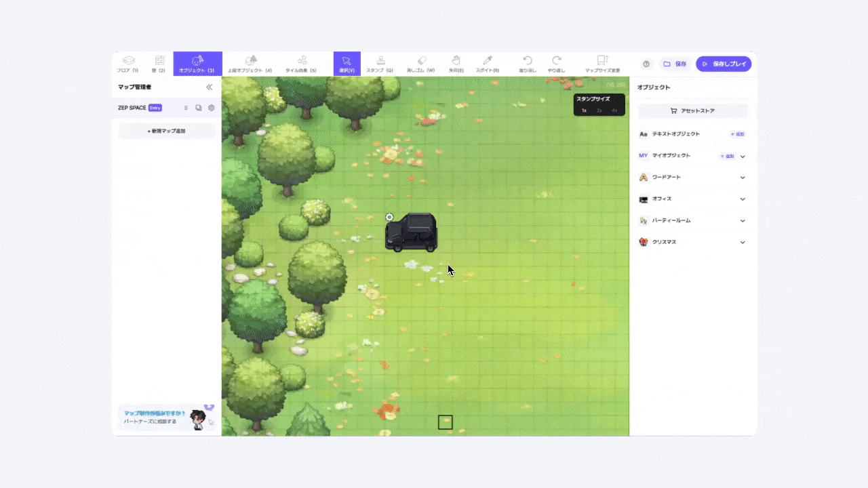
Task: Select the Stamp (スタンプ) tool
Action: [380, 64]
